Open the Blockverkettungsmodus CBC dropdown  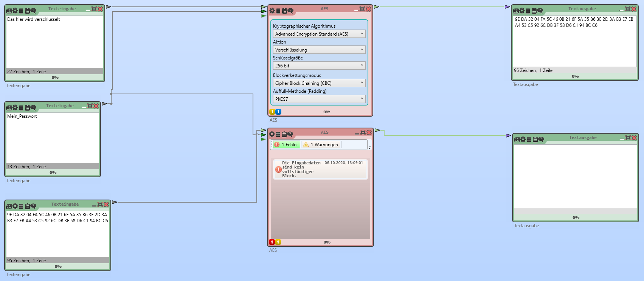[x=319, y=83]
